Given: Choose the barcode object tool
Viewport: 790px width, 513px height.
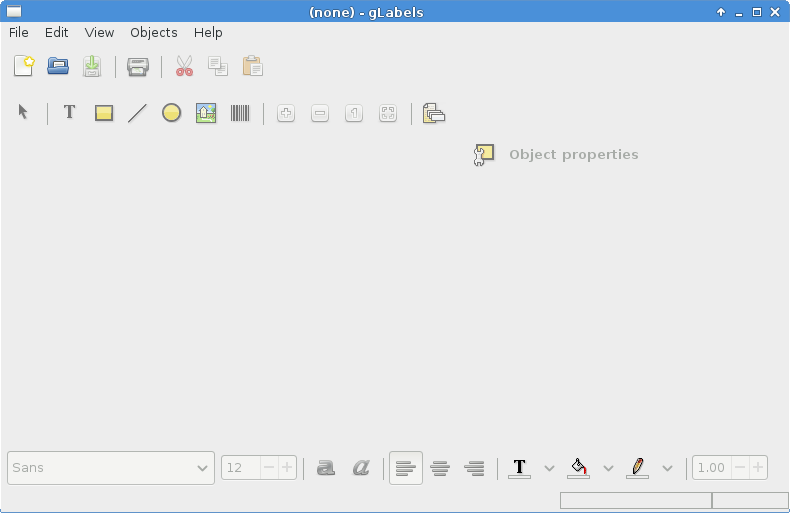Looking at the screenshot, I should pos(240,112).
